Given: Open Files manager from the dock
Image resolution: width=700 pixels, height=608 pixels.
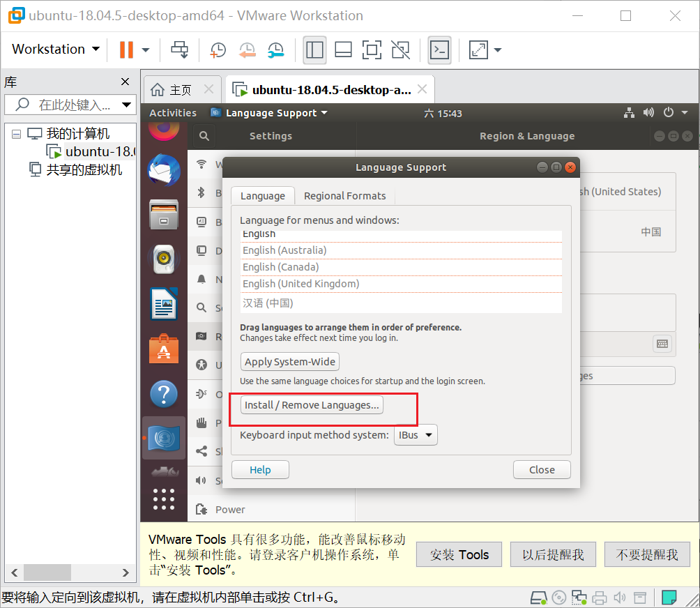Looking at the screenshot, I should pyautogui.click(x=164, y=214).
